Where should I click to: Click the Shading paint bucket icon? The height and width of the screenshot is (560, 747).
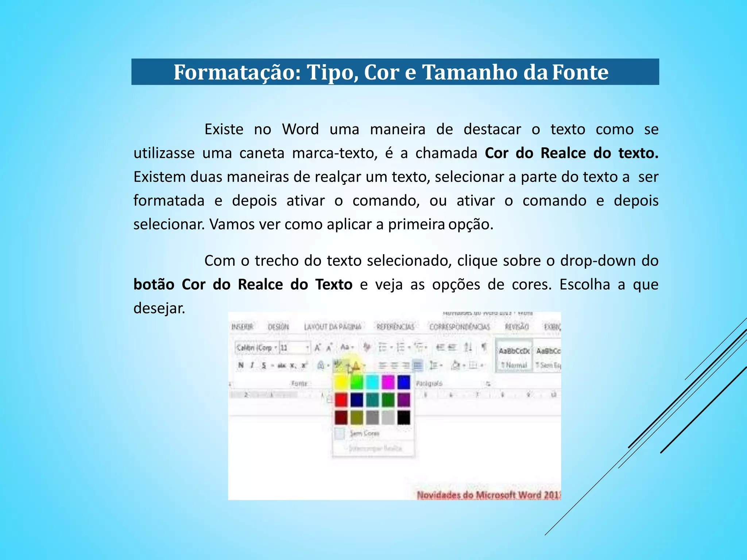click(x=455, y=365)
